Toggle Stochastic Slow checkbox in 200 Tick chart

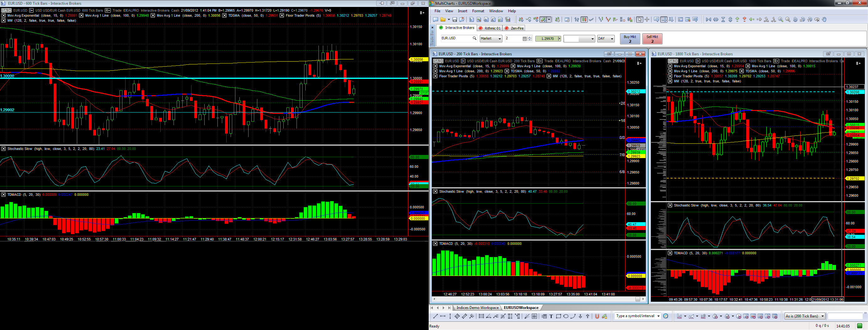435,192
